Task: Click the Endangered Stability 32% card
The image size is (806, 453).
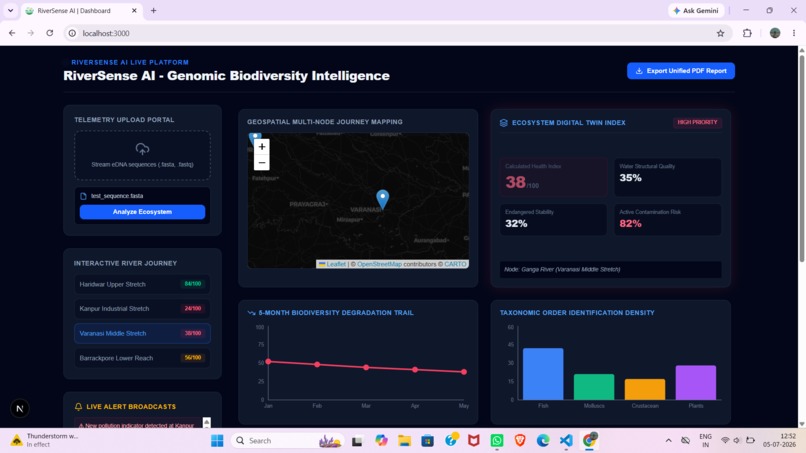Action: (553, 220)
